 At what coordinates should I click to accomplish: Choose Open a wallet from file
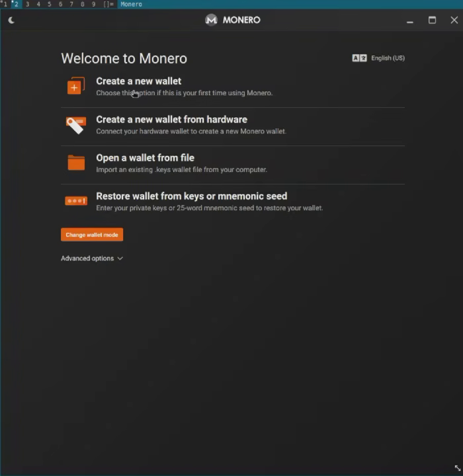pyautogui.click(x=233, y=163)
